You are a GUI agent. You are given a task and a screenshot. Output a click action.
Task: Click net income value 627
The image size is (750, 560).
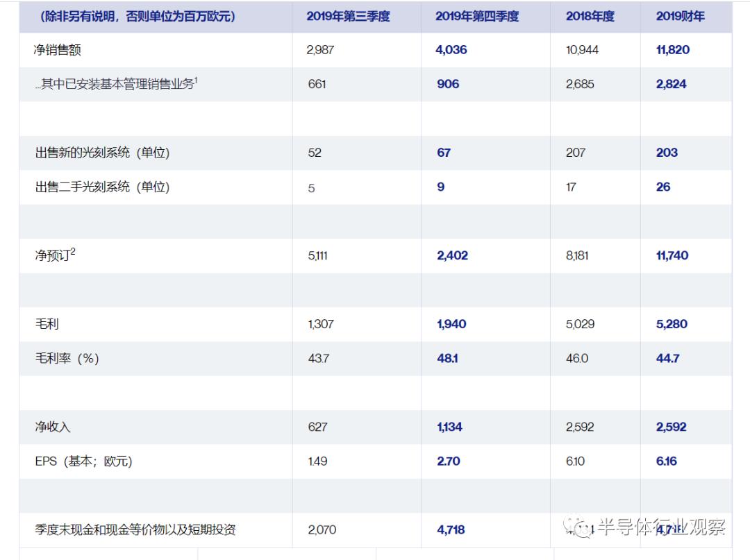317,427
